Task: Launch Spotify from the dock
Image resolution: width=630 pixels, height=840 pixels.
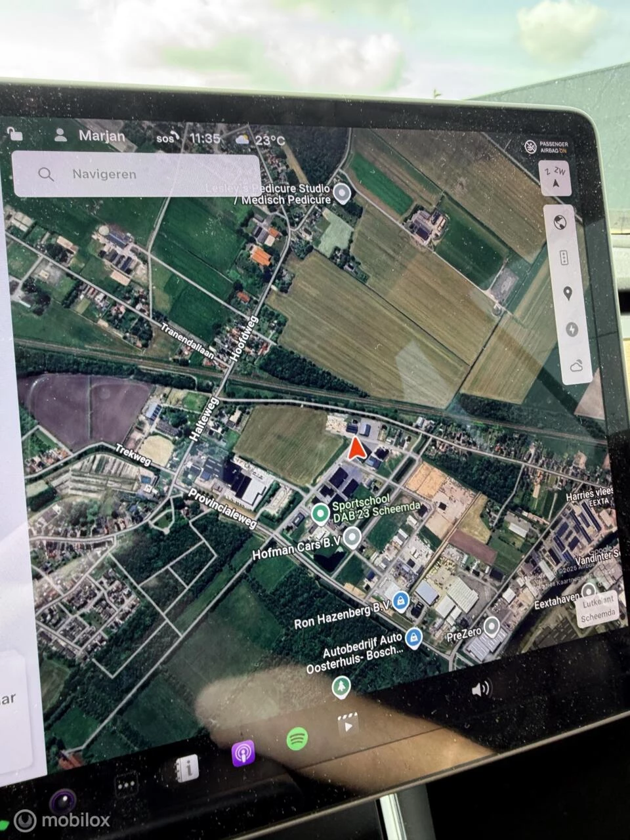Action: point(298,739)
